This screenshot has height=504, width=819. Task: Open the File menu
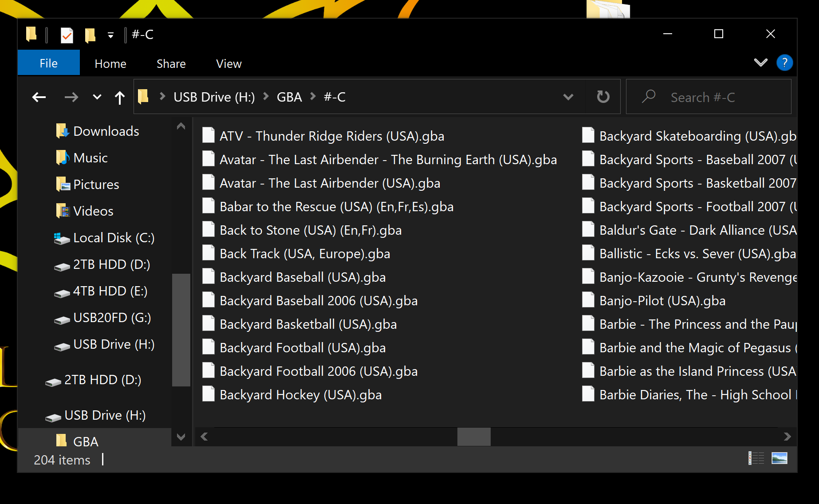[49, 63]
